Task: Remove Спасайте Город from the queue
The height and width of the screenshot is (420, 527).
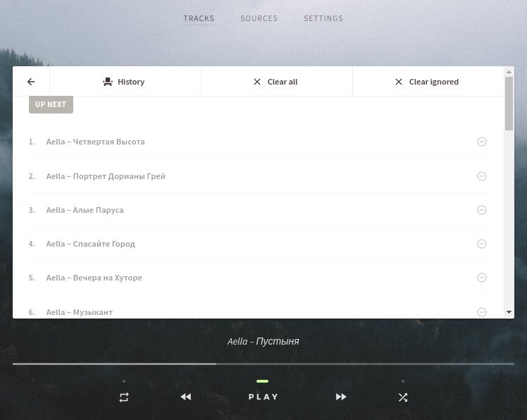Action: pyautogui.click(x=482, y=244)
